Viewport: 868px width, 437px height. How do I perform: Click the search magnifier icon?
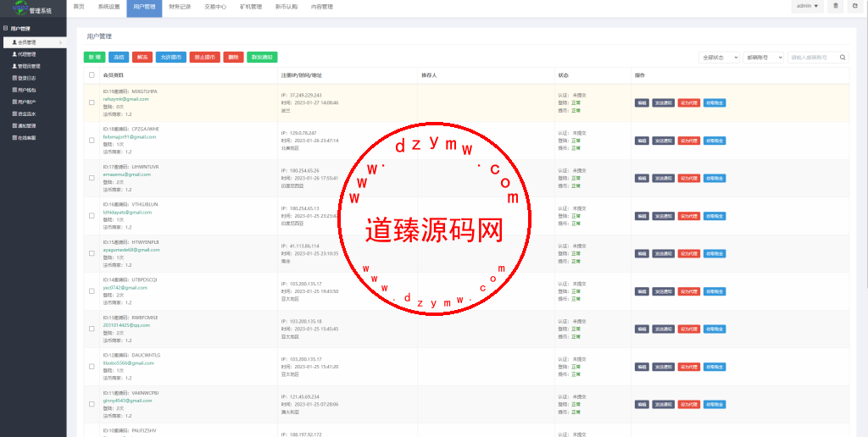pyautogui.click(x=843, y=58)
